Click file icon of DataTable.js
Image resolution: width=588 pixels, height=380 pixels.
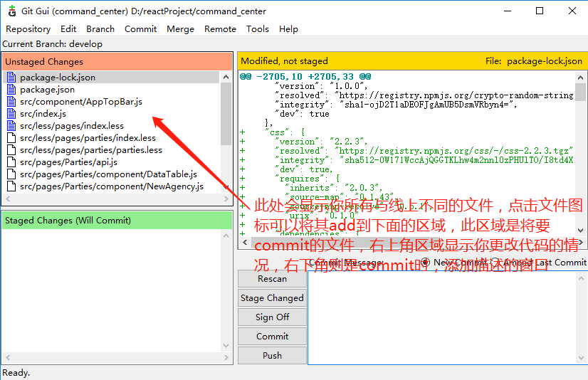[11, 174]
